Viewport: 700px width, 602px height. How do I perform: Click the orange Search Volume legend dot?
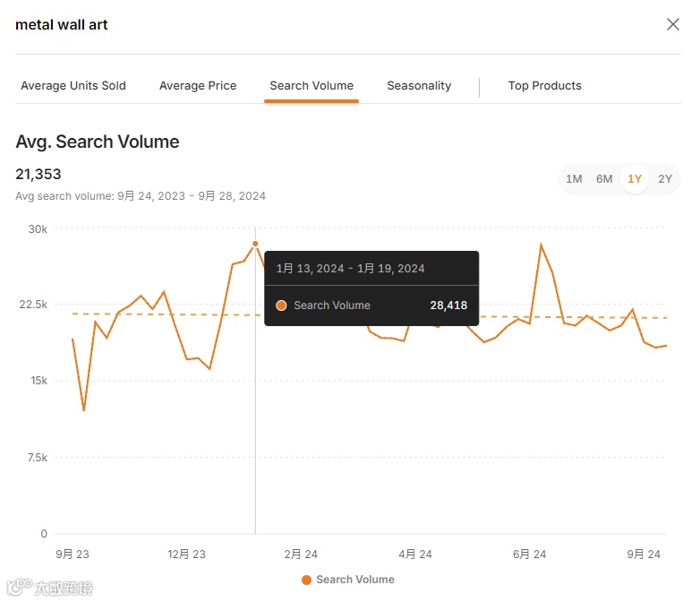click(x=306, y=580)
